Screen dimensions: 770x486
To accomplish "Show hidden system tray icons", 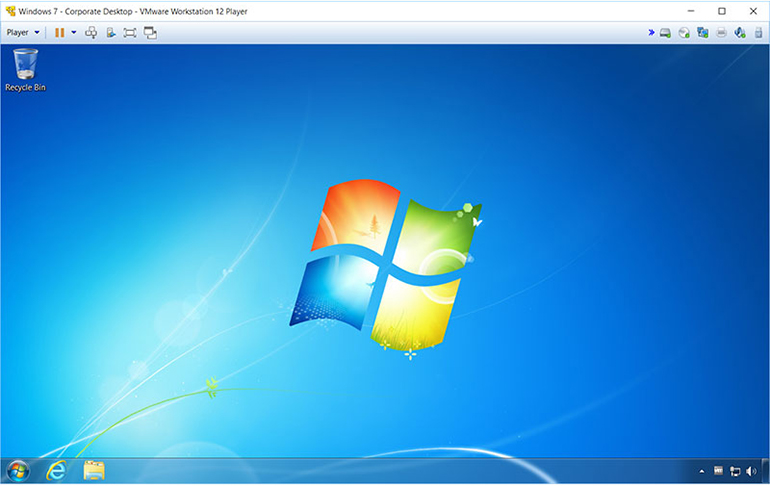I will 701,472.
